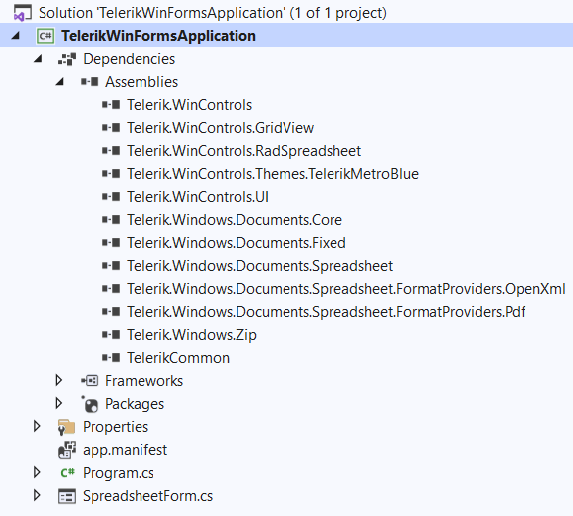Screen dimensions: 573x516
Task: Click the Frameworks node icon
Action: (90, 381)
